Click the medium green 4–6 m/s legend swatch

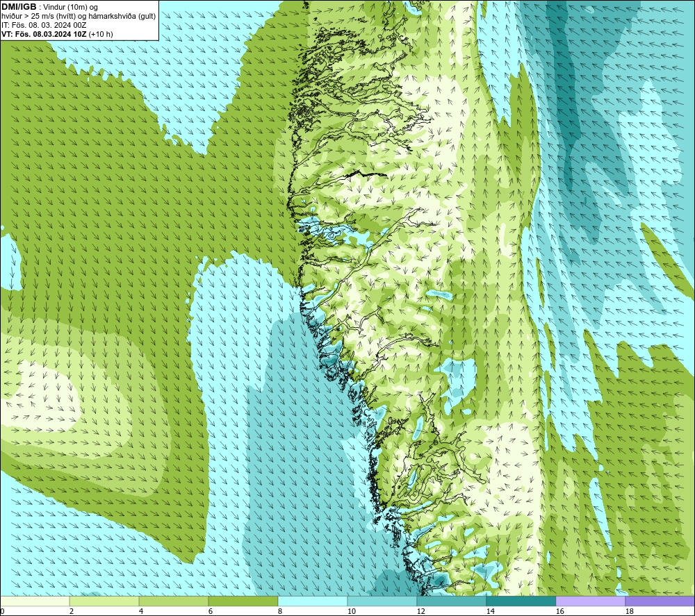point(174,601)
